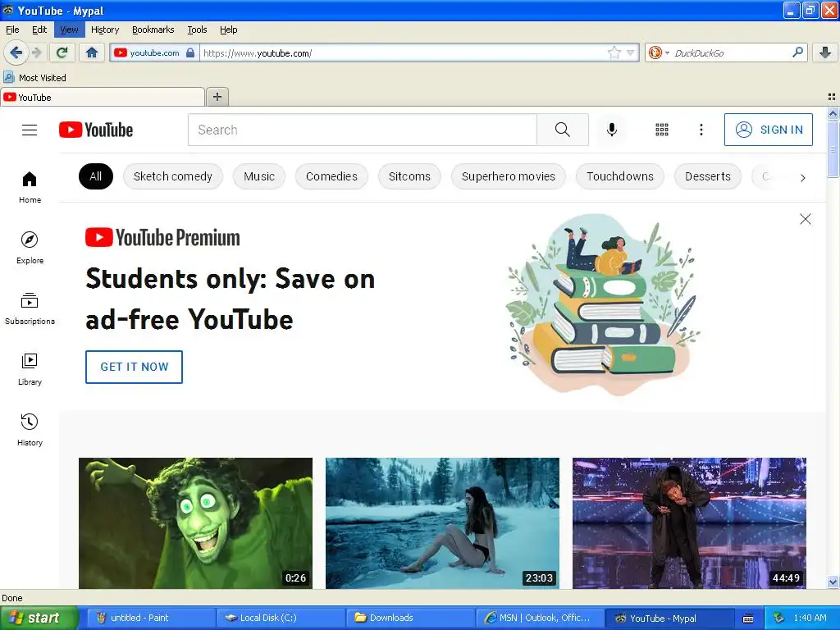840x630 pixels.
Task: Open the History menu
Action: tap(105, 30)
